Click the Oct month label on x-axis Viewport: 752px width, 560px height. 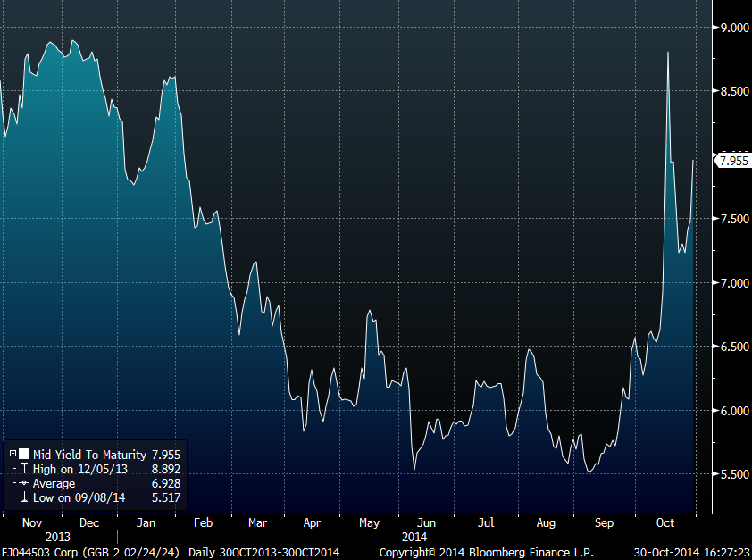(x=665, y=522)
